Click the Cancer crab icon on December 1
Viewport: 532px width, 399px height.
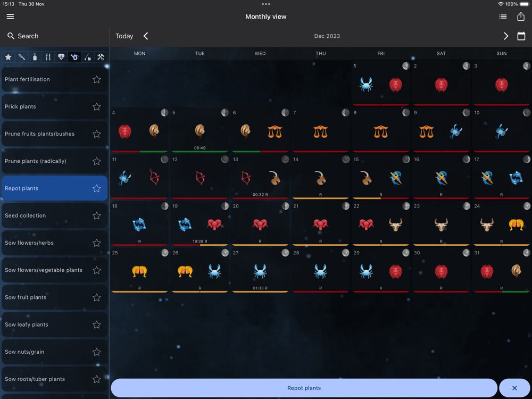click(x=366, y=85)
